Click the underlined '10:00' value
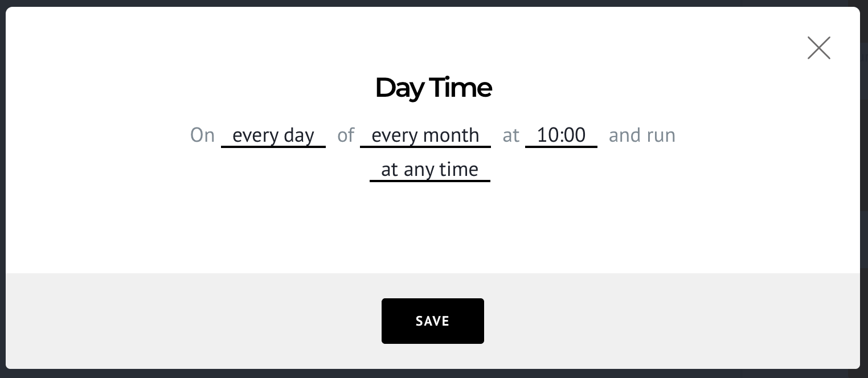This screenshot has width=868, height=378. tap(561, 135)
